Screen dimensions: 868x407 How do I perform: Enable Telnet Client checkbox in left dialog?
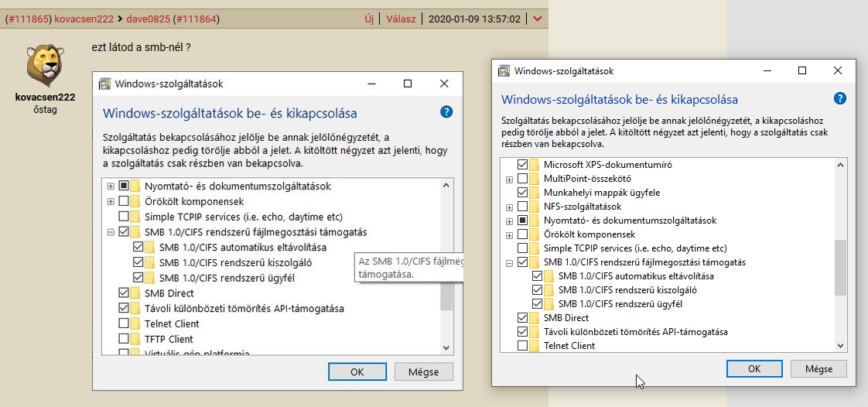coord(124,323)
